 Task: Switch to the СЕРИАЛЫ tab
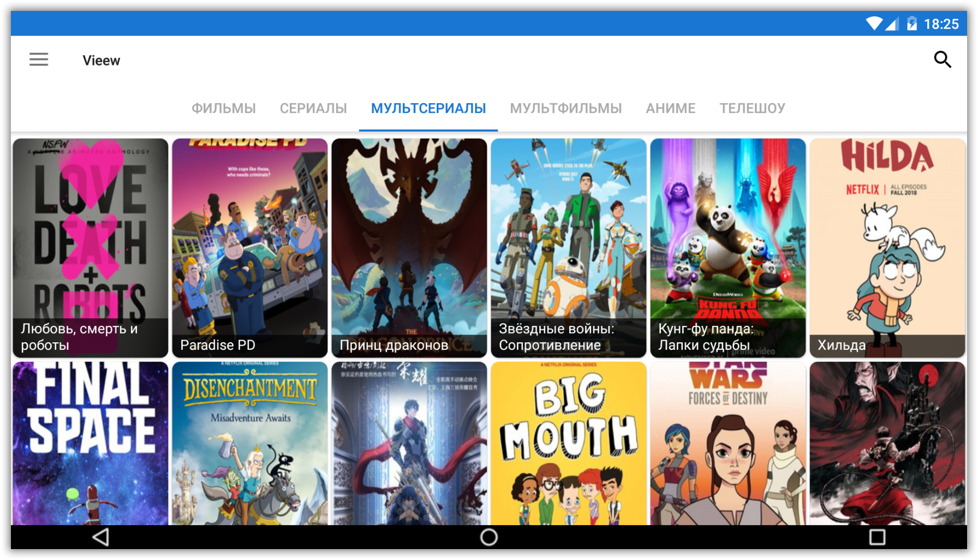(313, 109)
